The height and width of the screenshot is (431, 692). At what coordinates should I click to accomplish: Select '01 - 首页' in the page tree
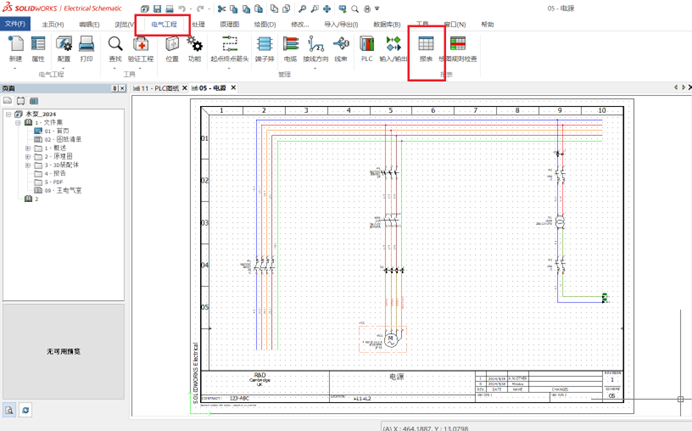click(x=54, y=130)
